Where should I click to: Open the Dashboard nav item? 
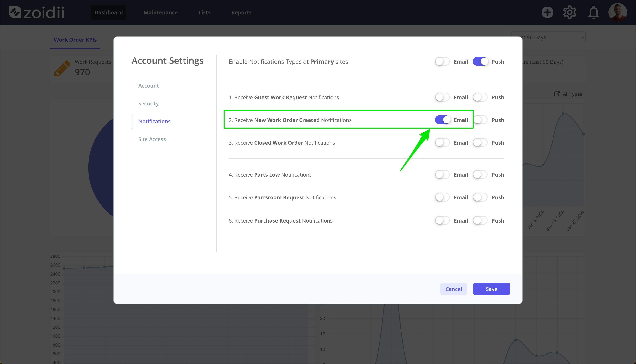click(x=108, y=12)
